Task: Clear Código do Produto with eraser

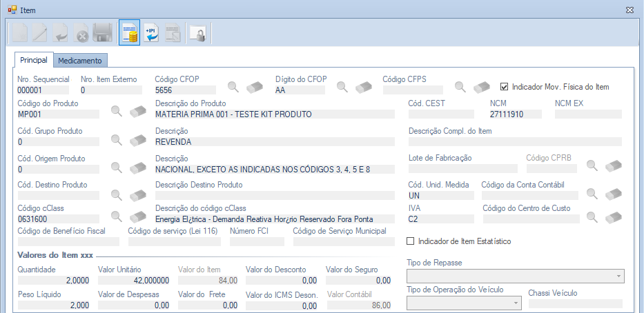Action: [138, 111]
